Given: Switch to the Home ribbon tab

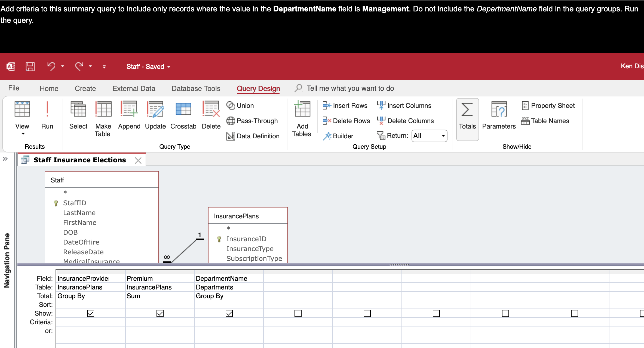Looking at the screenshot, I should [49, 88].
